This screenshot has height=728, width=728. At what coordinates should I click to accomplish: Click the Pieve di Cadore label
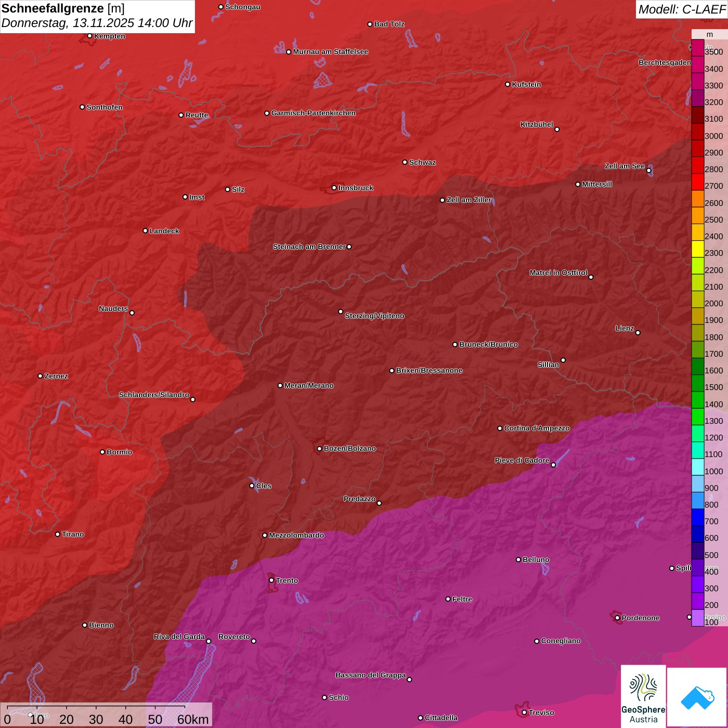point(522,461)
